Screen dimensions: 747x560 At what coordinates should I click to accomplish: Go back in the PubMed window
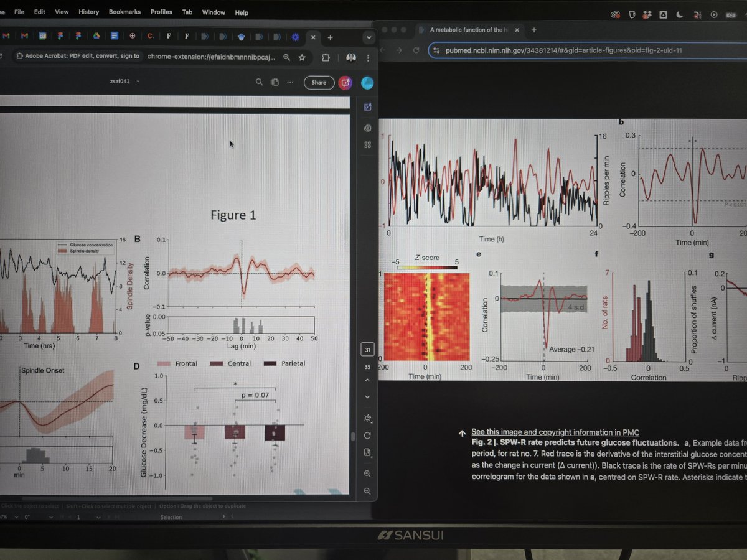pyautogui.click(x=382, y=51)
